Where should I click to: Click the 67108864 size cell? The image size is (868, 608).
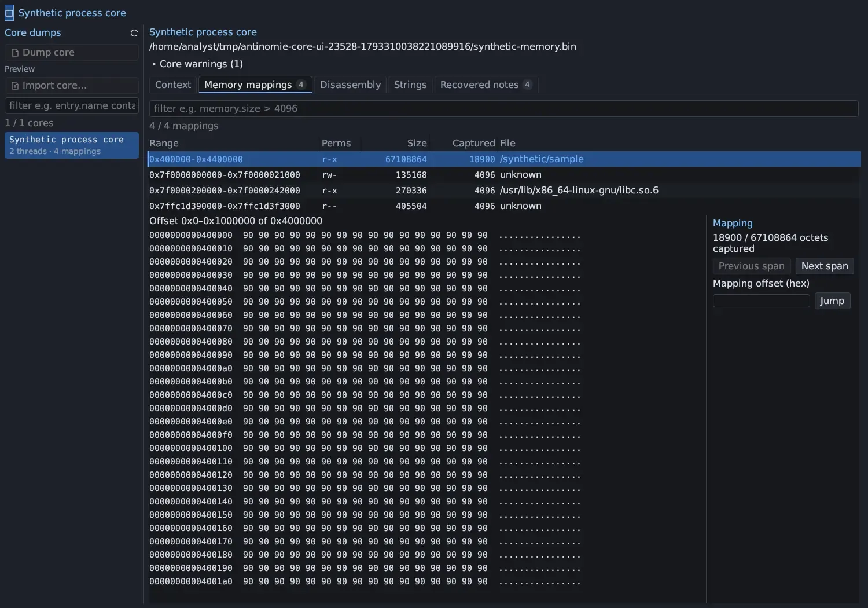(406, 159)
